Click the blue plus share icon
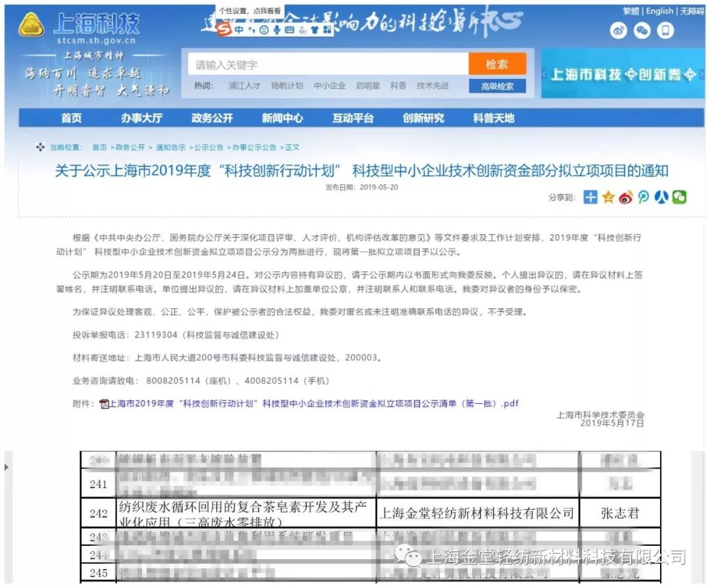The width and height of the screenshot is (710, 588). pos(590,197)
